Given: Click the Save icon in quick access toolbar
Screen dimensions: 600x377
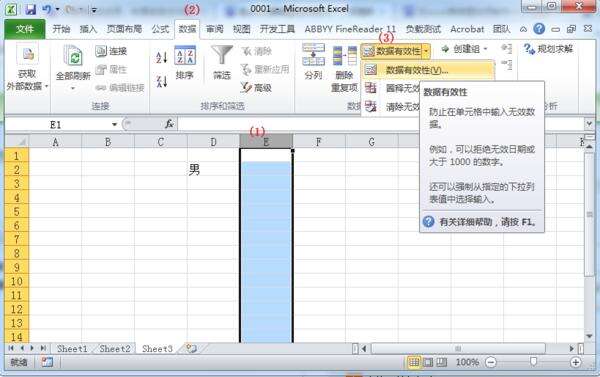Looking at the screenshot, I should click(x=31, y=9).
